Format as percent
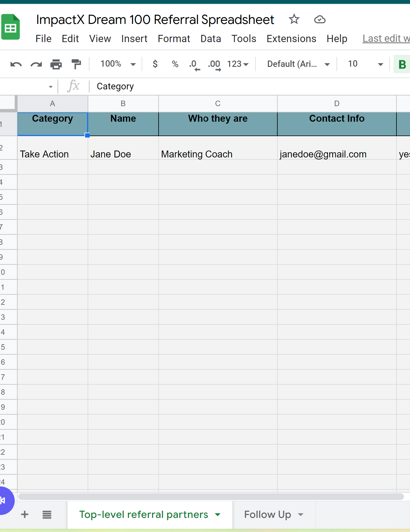 click(x=175, y=64)
